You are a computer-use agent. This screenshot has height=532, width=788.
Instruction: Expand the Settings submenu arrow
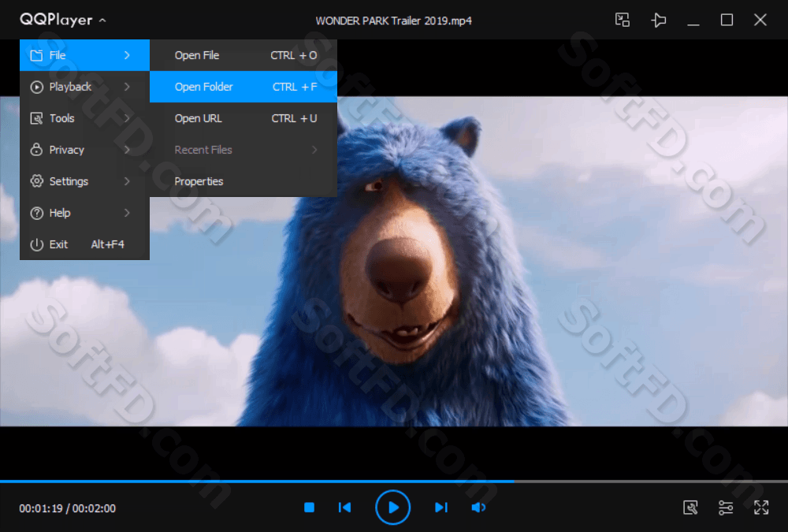point(127,181)
